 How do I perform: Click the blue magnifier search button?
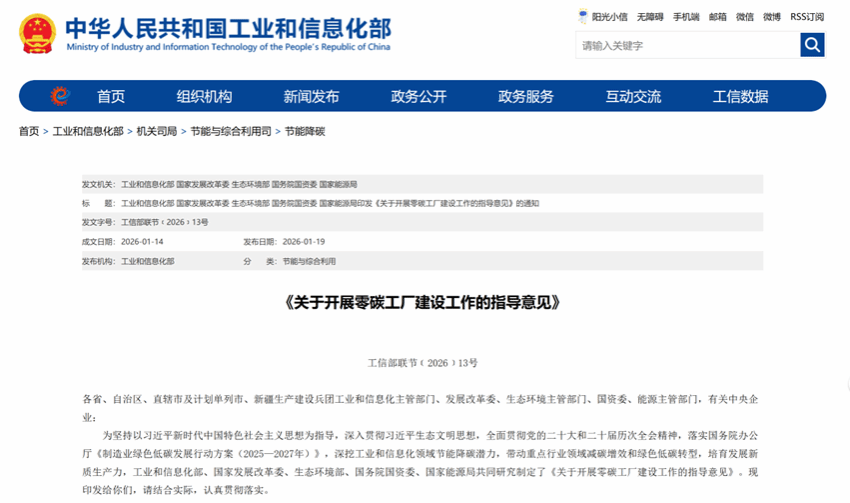point(812,45)
